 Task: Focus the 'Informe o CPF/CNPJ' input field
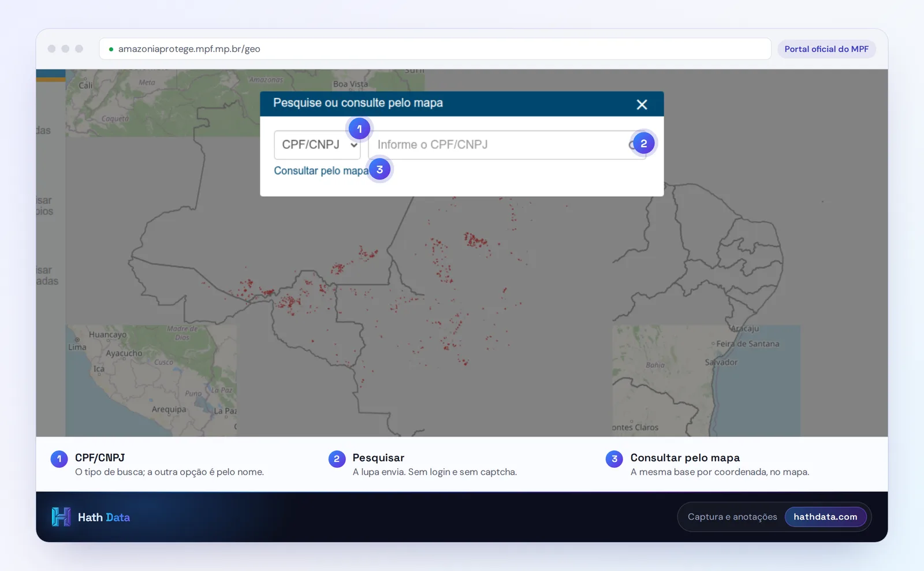coord(506,145)
